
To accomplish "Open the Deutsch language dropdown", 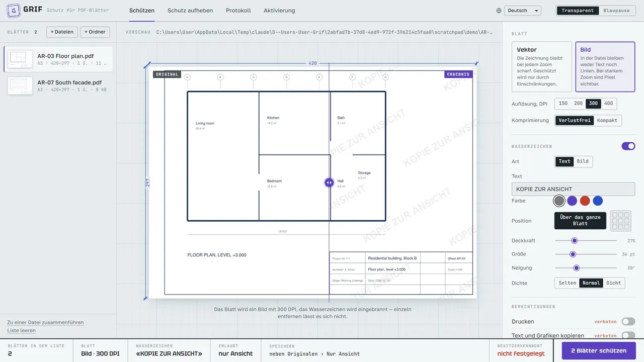I will tap(523, 11).
